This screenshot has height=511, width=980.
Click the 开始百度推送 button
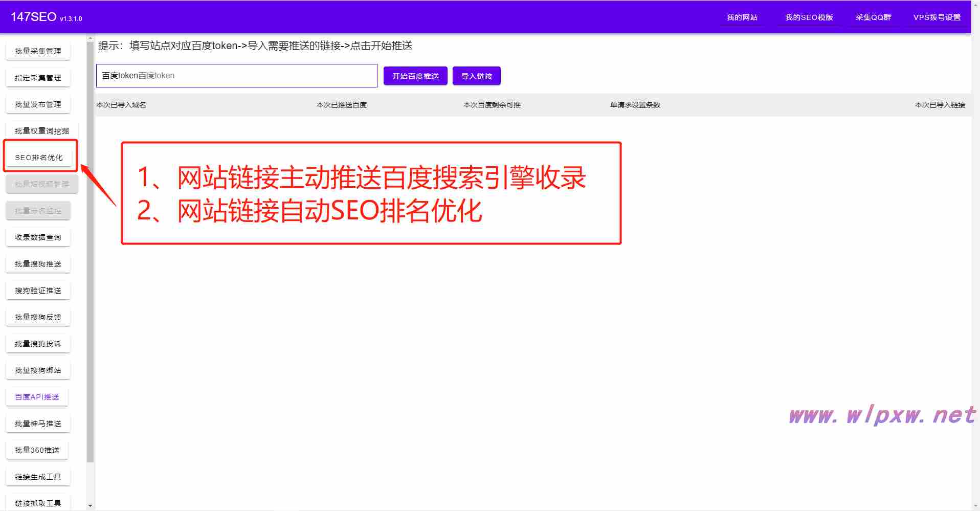coord(415,76)
